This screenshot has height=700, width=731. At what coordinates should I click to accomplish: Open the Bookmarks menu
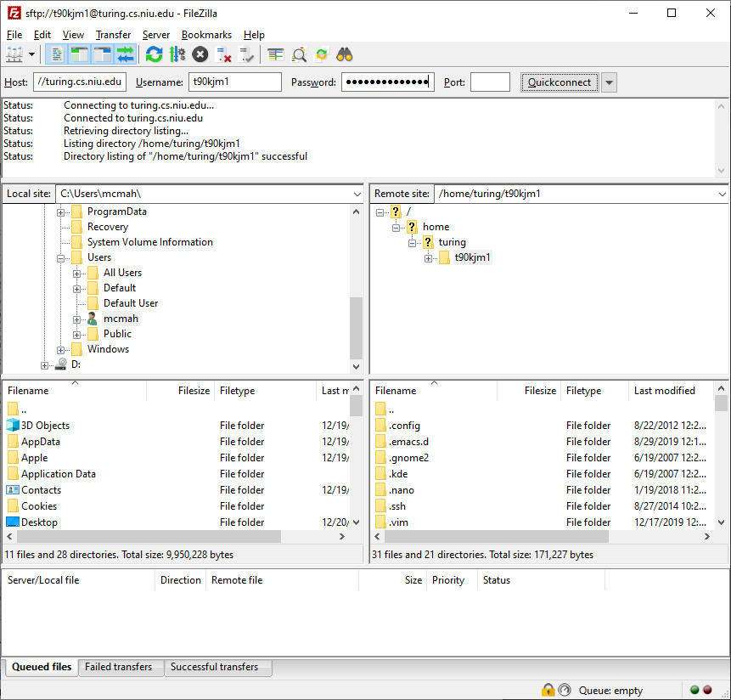206,35
